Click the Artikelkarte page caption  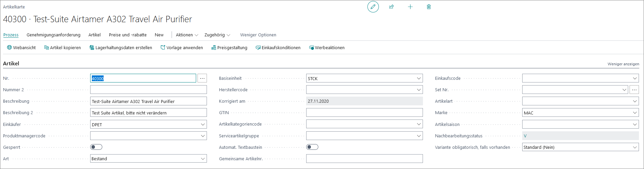tap(14, 7)
